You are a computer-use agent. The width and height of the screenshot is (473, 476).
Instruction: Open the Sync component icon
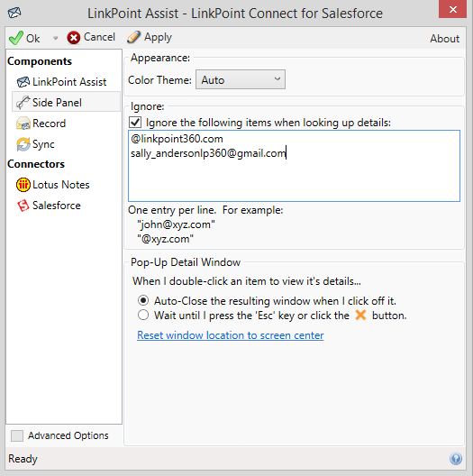point(23,144)
